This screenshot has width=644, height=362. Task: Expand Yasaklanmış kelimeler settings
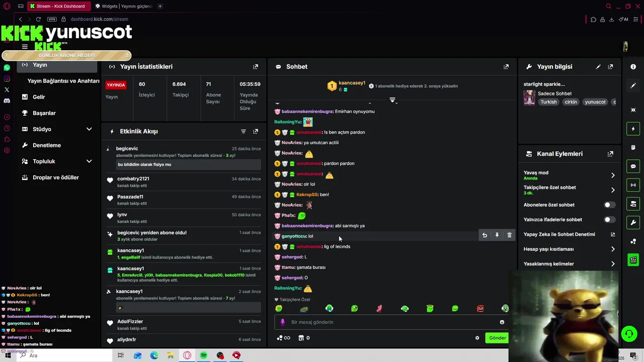613,263
